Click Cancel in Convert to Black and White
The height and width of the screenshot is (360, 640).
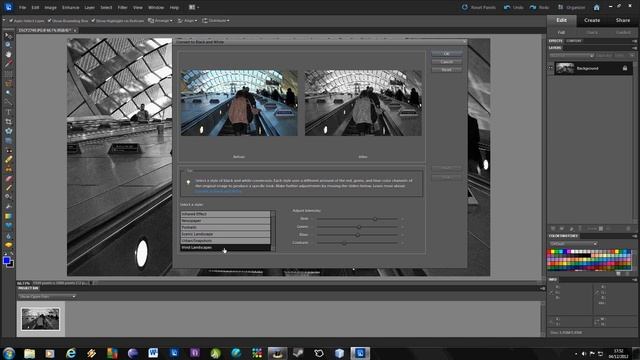[x=447, y=62]
